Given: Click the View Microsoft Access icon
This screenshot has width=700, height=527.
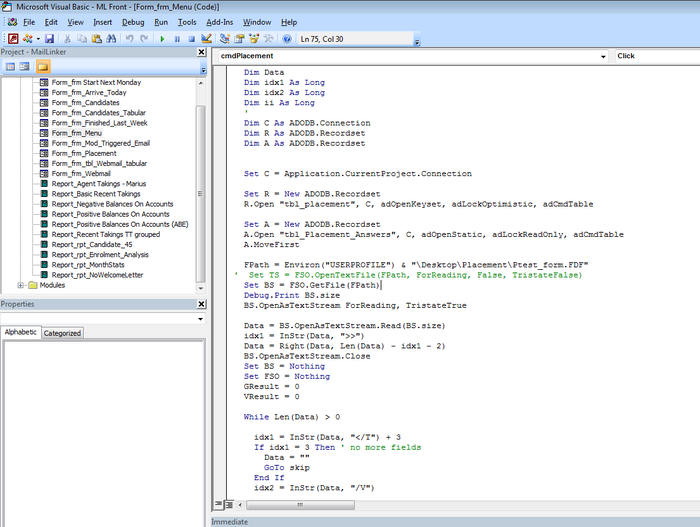Looking at the screenshot, I should pyautogui.click(x=13, y=39).
